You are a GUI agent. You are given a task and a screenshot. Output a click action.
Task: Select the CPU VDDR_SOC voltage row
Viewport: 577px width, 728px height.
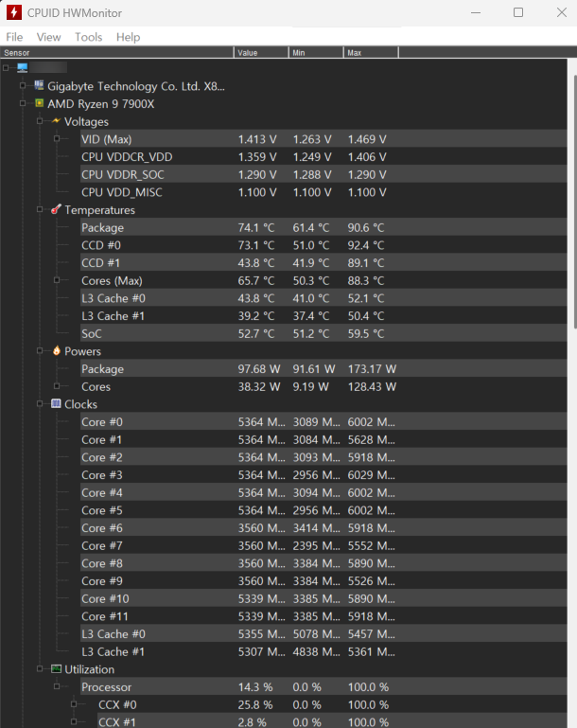tap(323, 174)
